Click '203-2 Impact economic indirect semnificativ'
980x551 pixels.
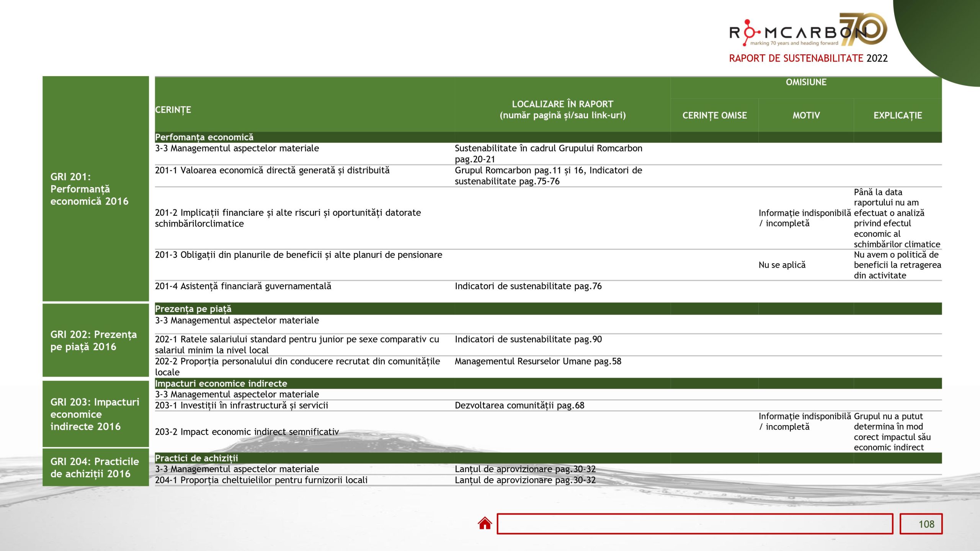[x=247, y=432]
